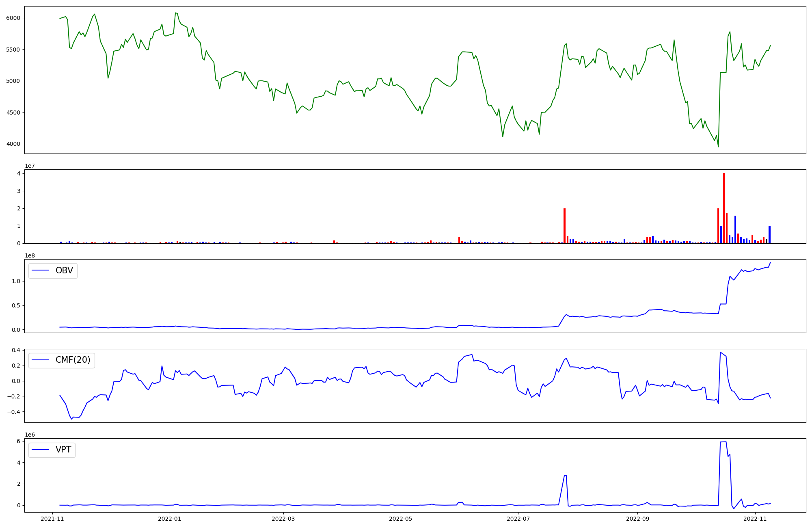This screenshot has height=528, width=812.
Task: Click the 4000 price axis label
Action: (x=13, y=144)
